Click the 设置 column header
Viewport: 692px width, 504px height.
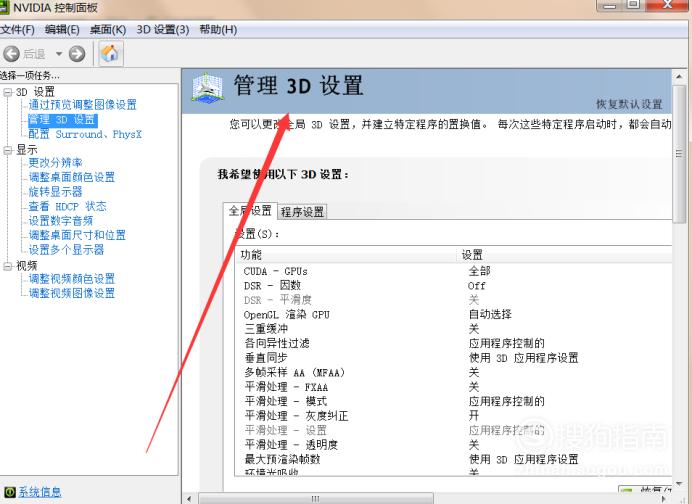coord(565,255)
